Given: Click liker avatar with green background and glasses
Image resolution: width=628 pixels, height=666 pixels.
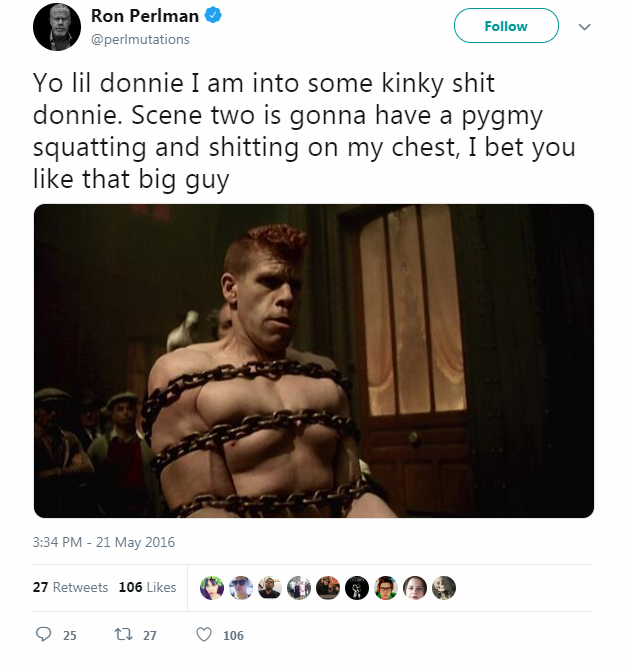Looking at the screenshot, I should [x=386, y=588].
